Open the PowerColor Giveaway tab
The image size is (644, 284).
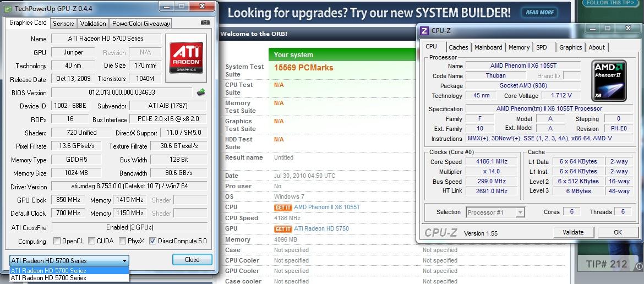(141, 24)
